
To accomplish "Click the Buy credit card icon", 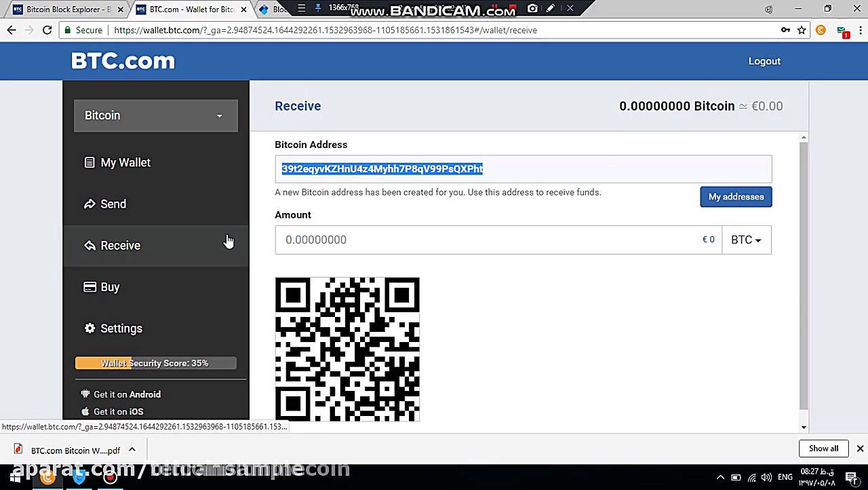I will pyautogui.click(x=90, y=287).
